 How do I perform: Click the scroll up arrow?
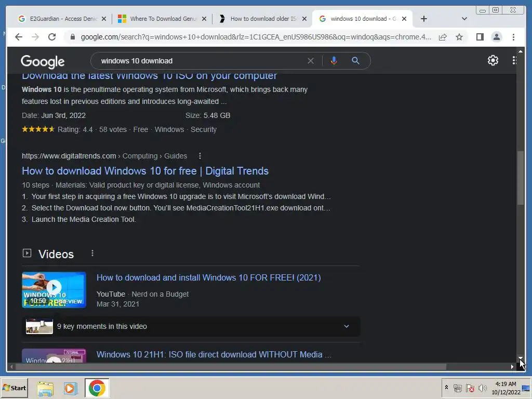tap(521, 51)
